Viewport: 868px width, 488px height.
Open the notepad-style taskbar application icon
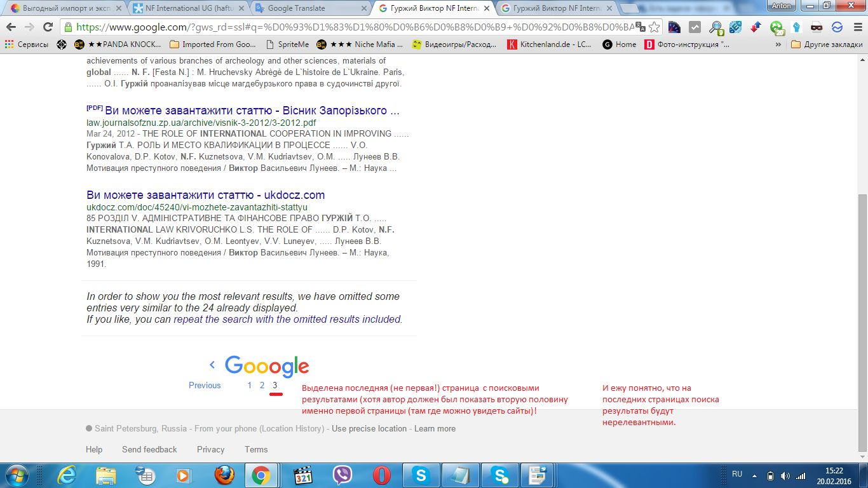coord(459,475)
